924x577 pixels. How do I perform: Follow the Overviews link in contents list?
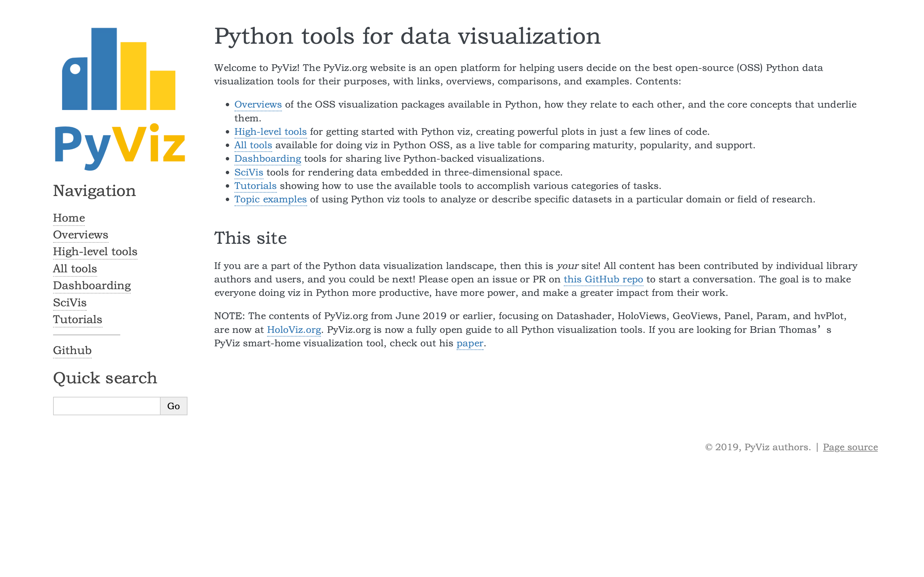(x=258, y=105)
